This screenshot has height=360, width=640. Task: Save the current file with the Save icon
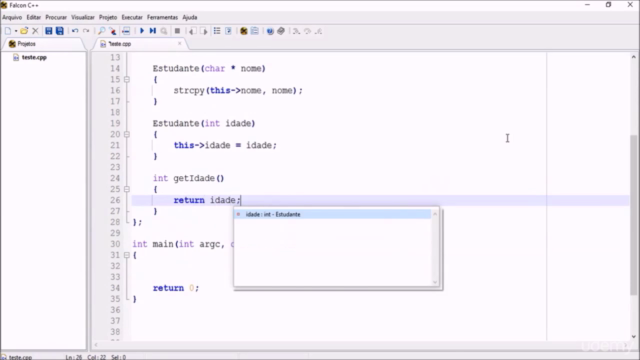[49, 31]
